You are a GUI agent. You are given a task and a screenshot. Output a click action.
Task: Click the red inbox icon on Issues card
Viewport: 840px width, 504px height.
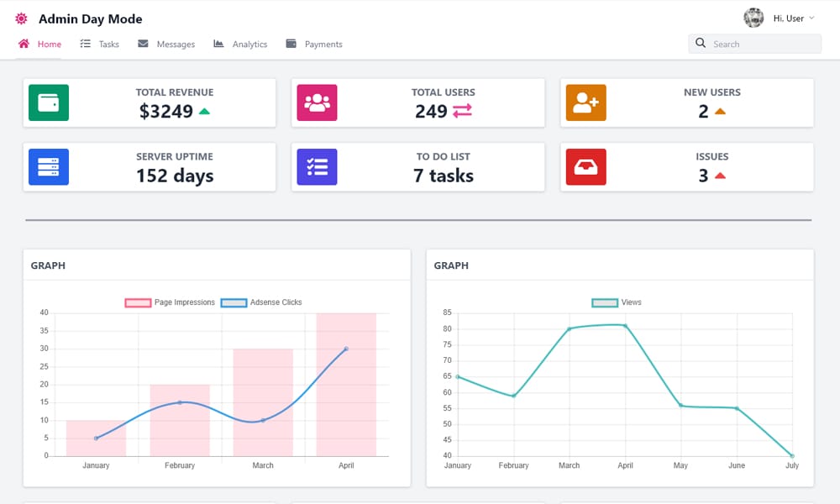tap(585, 167)
